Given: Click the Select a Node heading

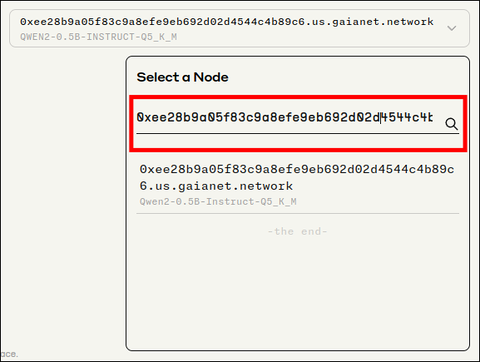Looking at the screenshot, I should (182, 77).
